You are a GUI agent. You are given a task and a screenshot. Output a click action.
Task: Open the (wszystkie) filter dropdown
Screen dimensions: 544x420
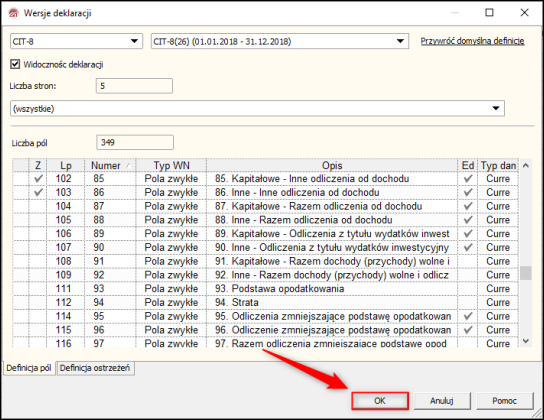coord(257,109)
